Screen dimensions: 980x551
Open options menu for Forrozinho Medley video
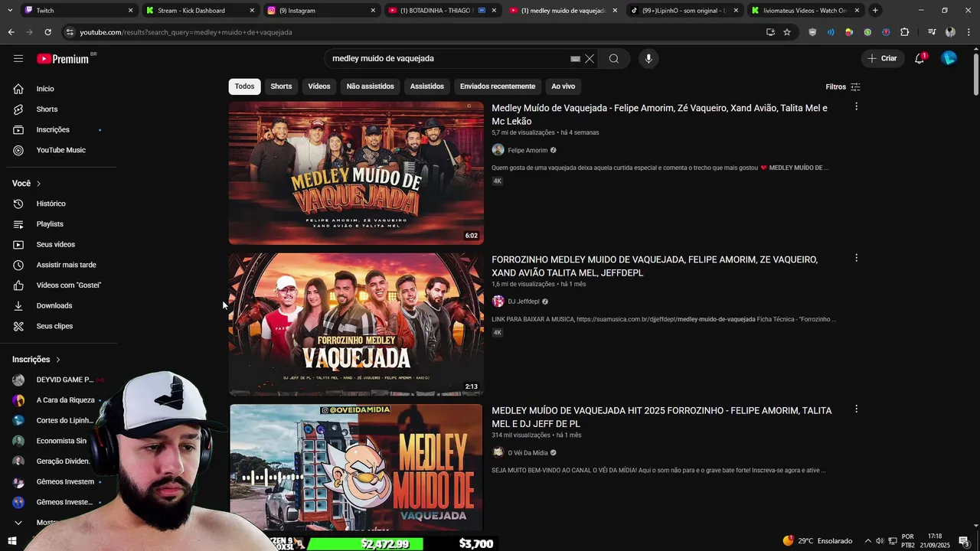pyautogui.click(x=856, y=258)
